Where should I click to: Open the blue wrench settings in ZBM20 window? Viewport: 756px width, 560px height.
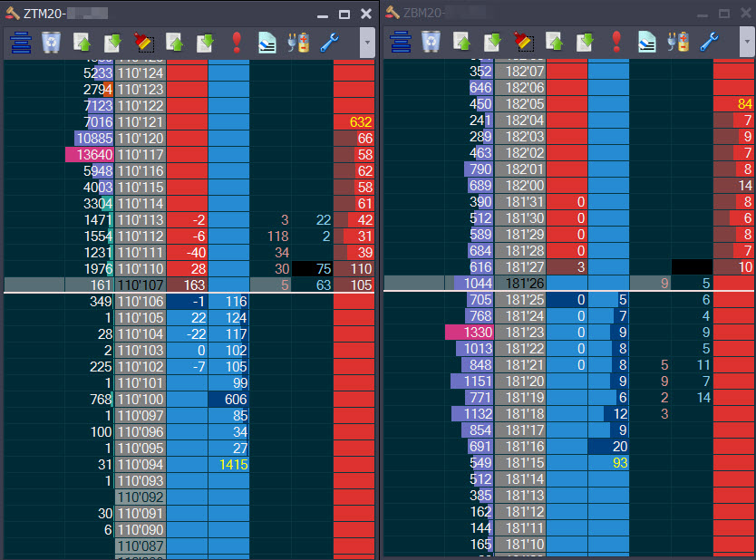709,42
